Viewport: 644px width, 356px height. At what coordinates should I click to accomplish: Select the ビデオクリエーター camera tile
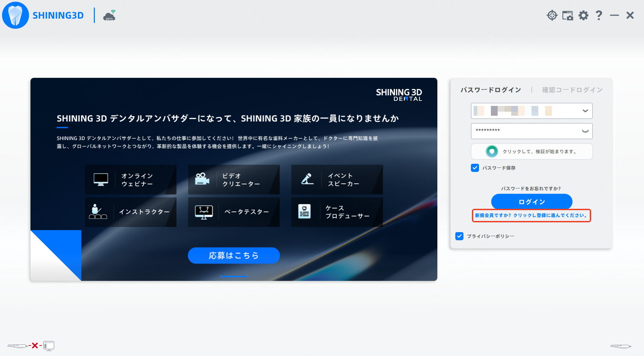pyautogui.click(x=234, y=180)
